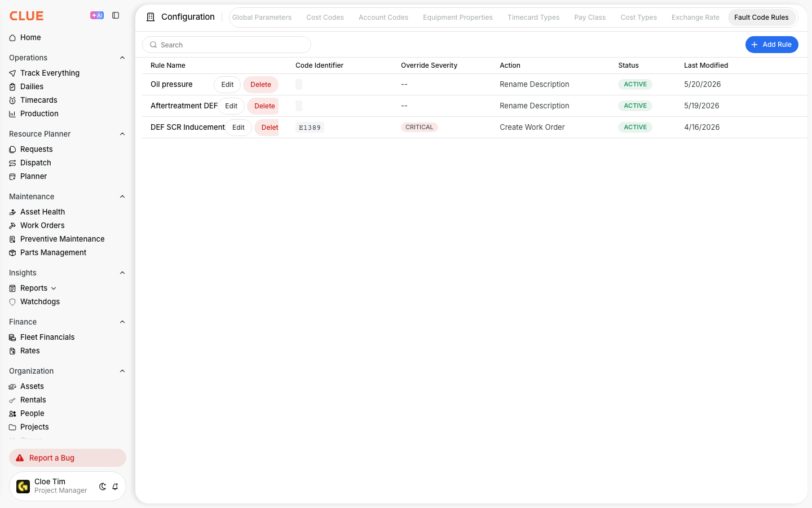Edit the Aftertreatment DEF rule
Image resolution: width=812 pixels, height=508 pixels.
231,106
